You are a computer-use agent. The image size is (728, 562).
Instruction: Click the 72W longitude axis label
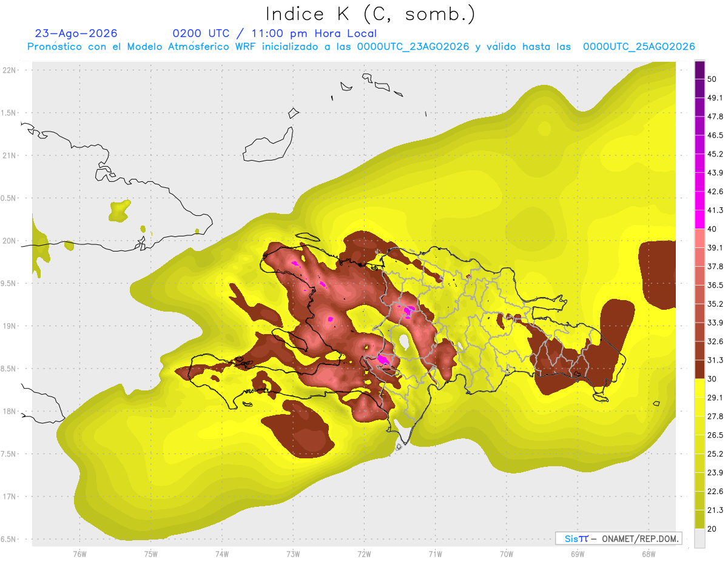[x=364, y=554]
